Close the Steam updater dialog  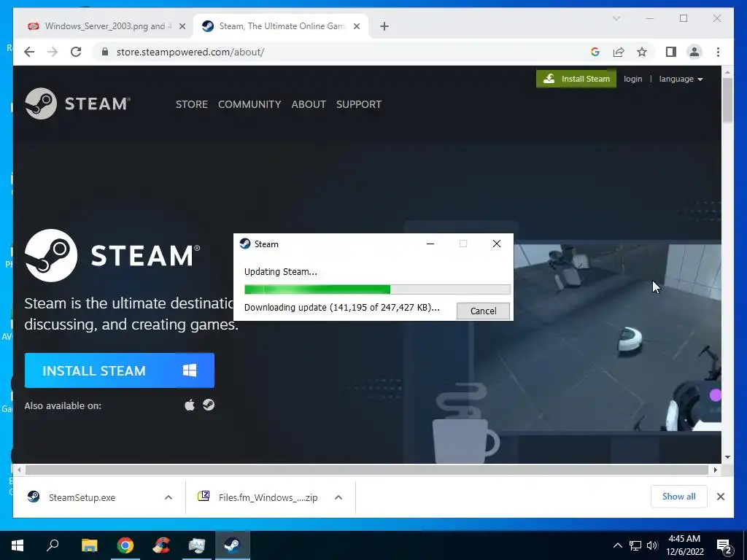[x=496, y=244]
